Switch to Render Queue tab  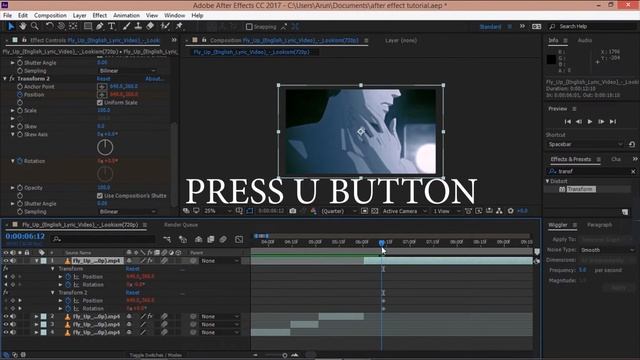(181, 225)
